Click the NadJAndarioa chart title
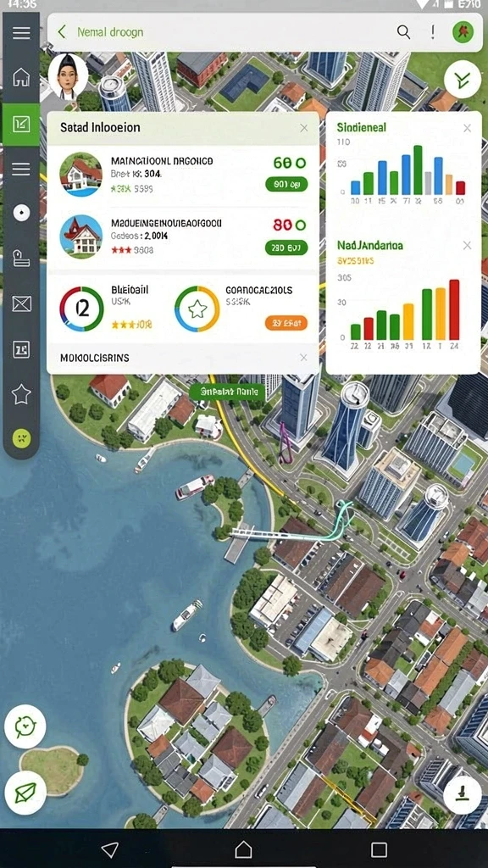Screen dimensions: 488x868 (369, 245)
